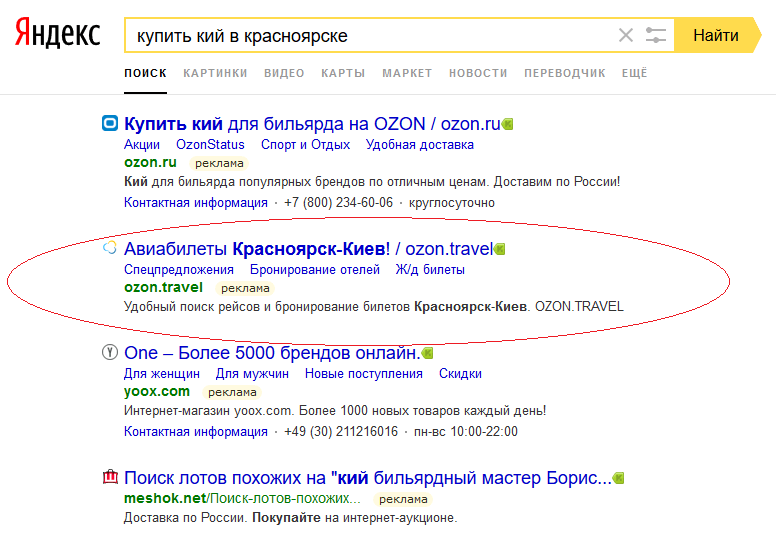Click the meshok.net favicon icon
The height and width of the screenshot is (548, 776).
click(110, 477)
